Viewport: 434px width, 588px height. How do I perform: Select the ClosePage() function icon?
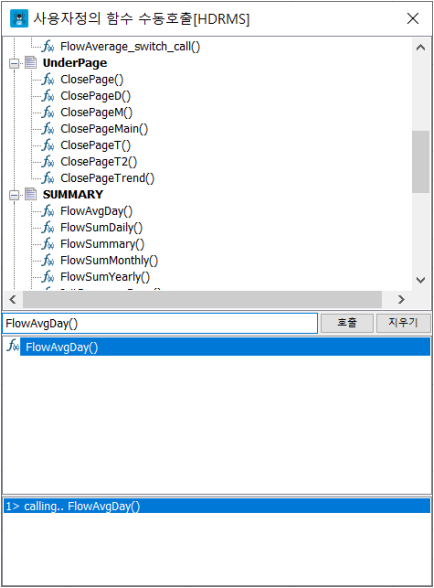(x=48, y=80)
